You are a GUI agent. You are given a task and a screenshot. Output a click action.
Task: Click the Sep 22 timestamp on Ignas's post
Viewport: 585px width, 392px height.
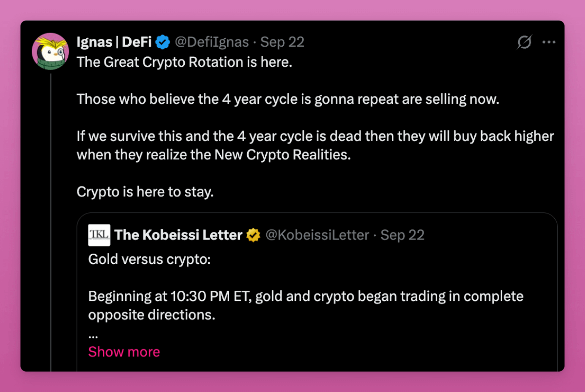tap(282, 42)
